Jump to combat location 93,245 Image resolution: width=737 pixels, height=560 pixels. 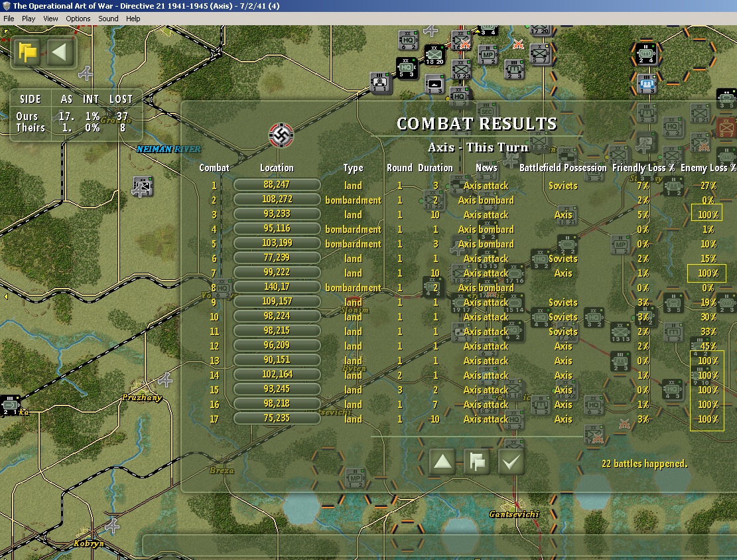tap(277, 389)
